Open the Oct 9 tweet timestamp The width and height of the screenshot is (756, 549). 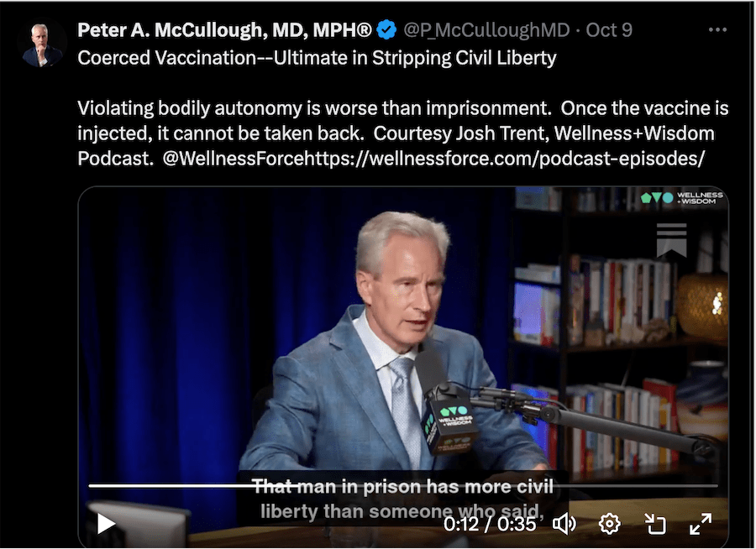click(609, 30)
